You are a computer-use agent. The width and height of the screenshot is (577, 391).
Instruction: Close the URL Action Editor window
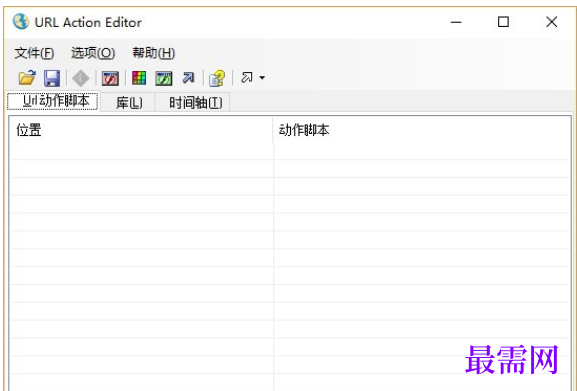coord(551,22)
